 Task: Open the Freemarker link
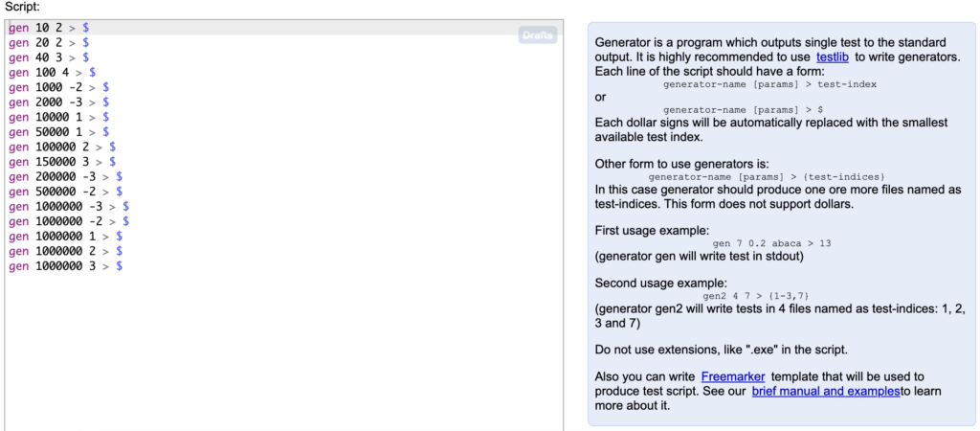click(x=732, y=376)
